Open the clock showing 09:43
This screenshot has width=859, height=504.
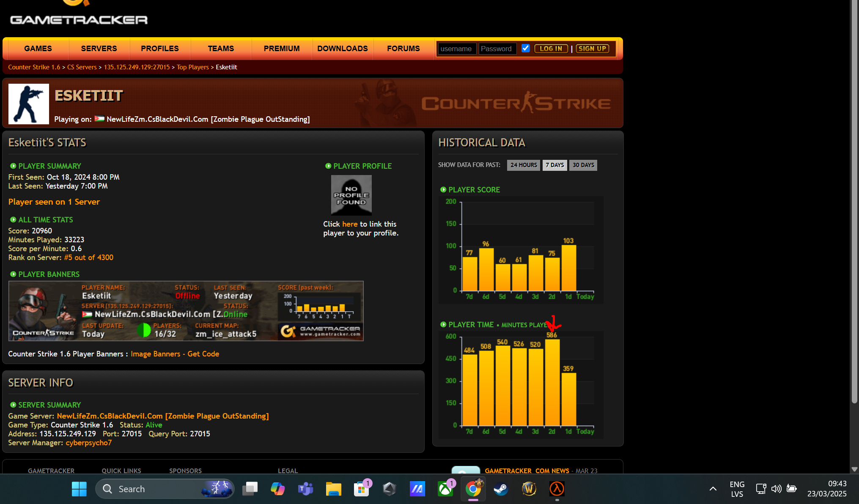tap(827, 489)
